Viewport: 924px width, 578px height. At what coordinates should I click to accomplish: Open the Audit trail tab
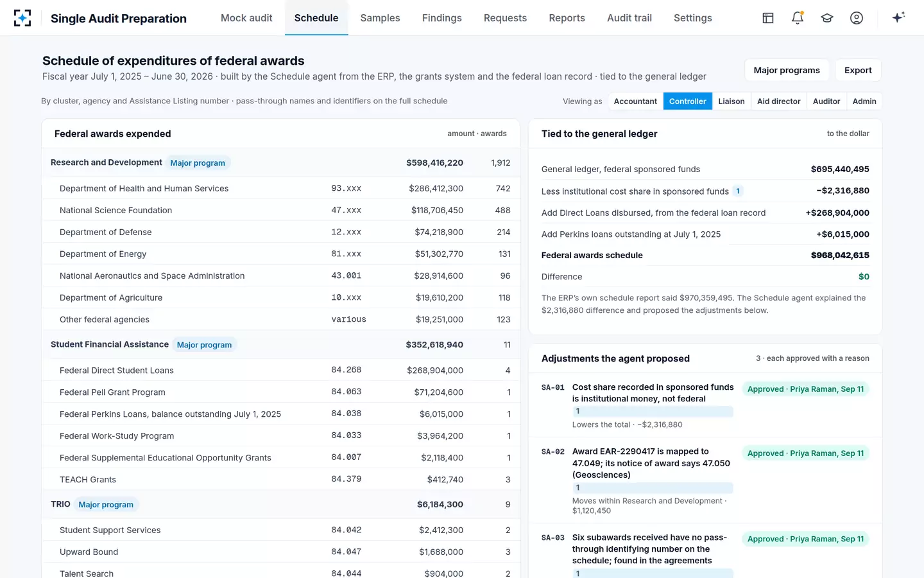[629, 18]
